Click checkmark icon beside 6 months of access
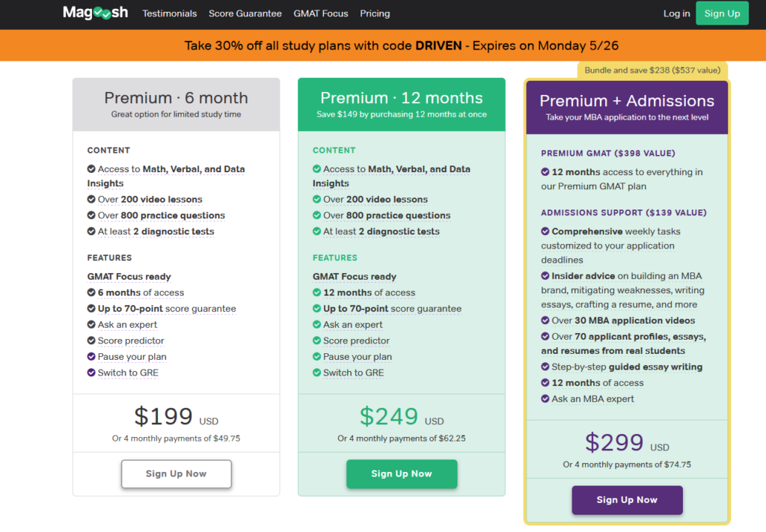 (91, 293)
